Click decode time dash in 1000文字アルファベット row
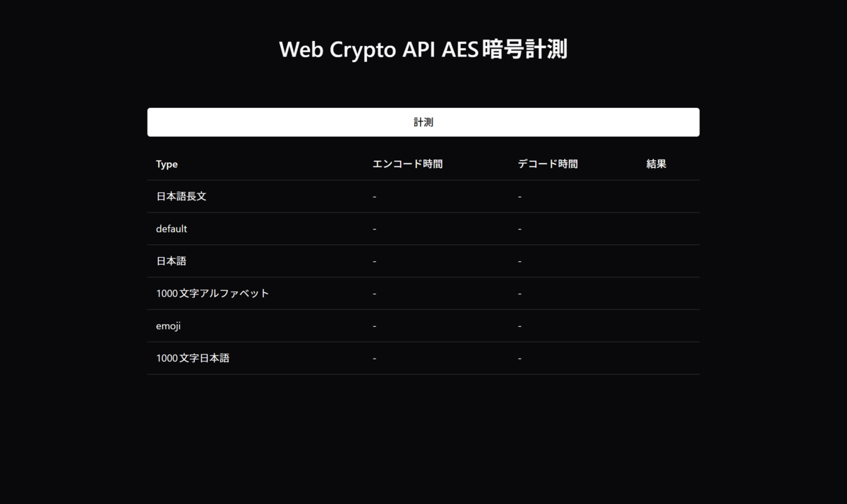The height and width of the screenshot is (504, 847). coord(519,294)
